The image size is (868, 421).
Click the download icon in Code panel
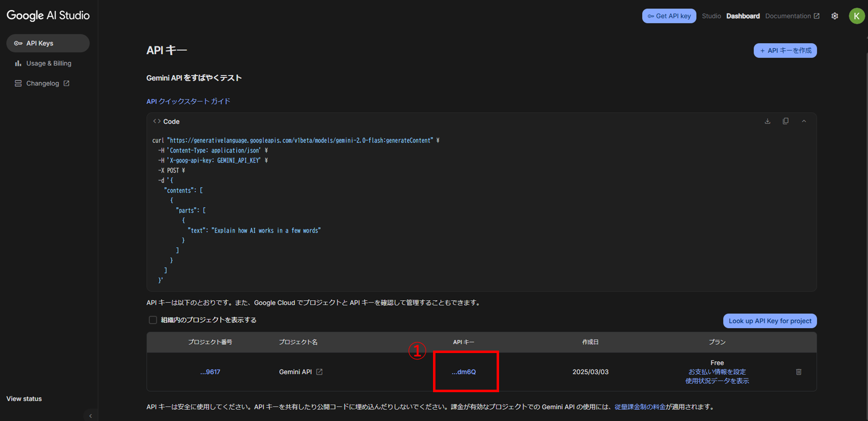[767, 121]
